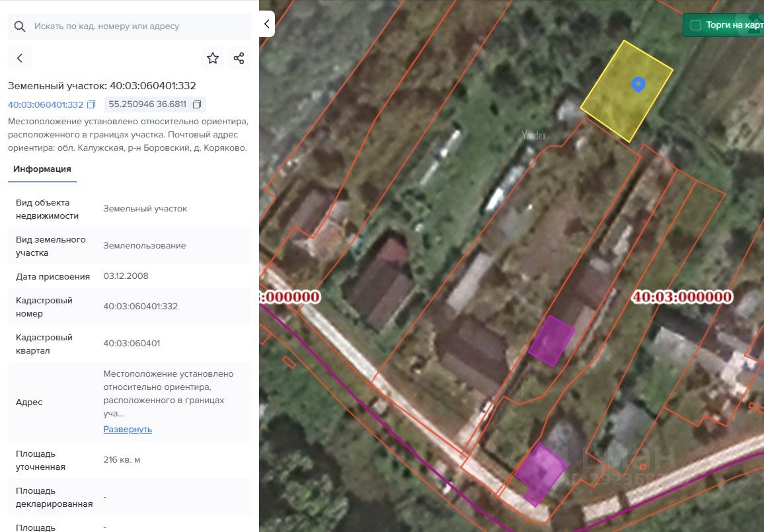This screenshot has height=532, width=764.
Task: Copy the cadastral number 40:03:060401:332
Action: click(x=91, y=104)
